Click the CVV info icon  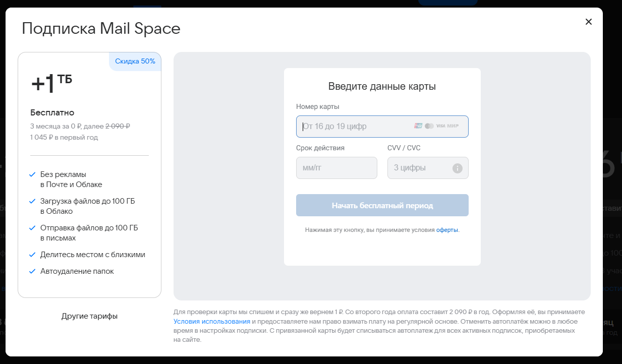pos(458,168)
